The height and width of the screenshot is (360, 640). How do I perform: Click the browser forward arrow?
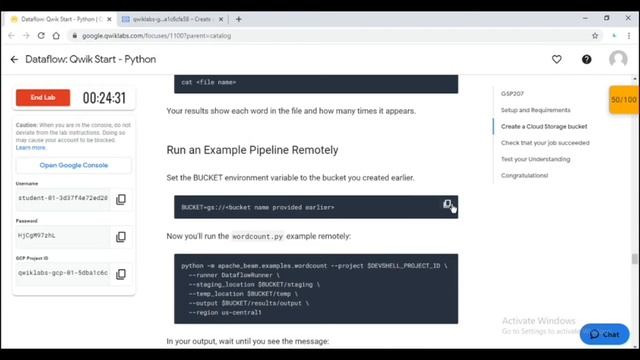click(x=26, y=36)
